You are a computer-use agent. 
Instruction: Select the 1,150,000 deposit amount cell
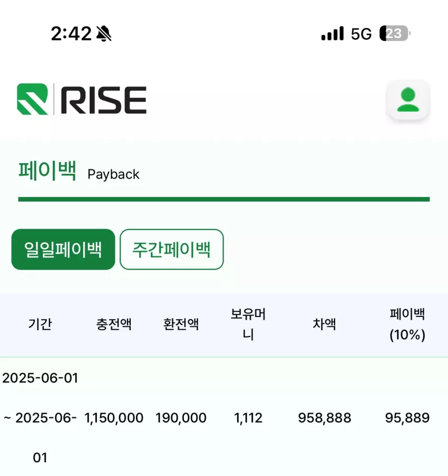[114, 418]
